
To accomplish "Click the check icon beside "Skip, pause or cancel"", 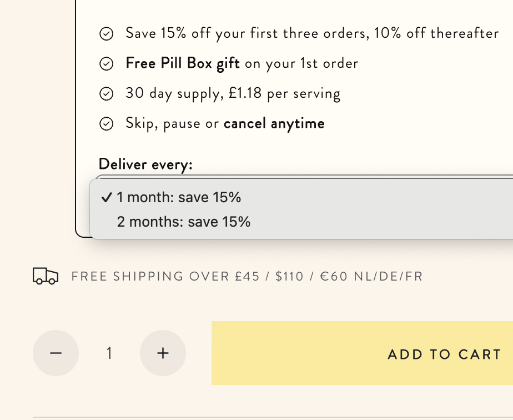I will (106, 124).
